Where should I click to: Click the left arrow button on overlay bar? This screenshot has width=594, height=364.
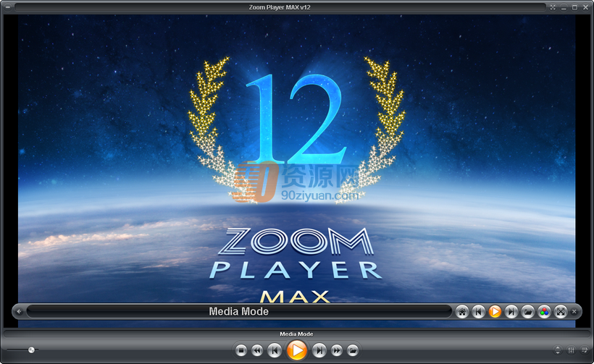click(19, 312)
